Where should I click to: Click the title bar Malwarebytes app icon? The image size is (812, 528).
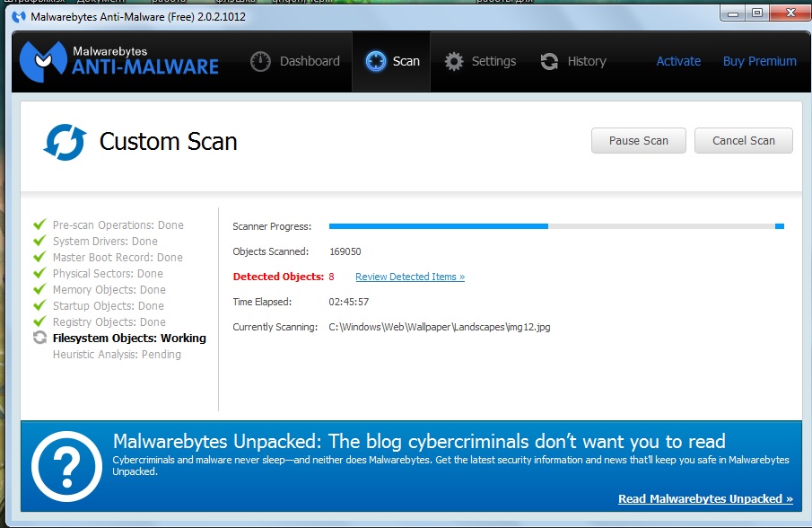click(19, 16)
